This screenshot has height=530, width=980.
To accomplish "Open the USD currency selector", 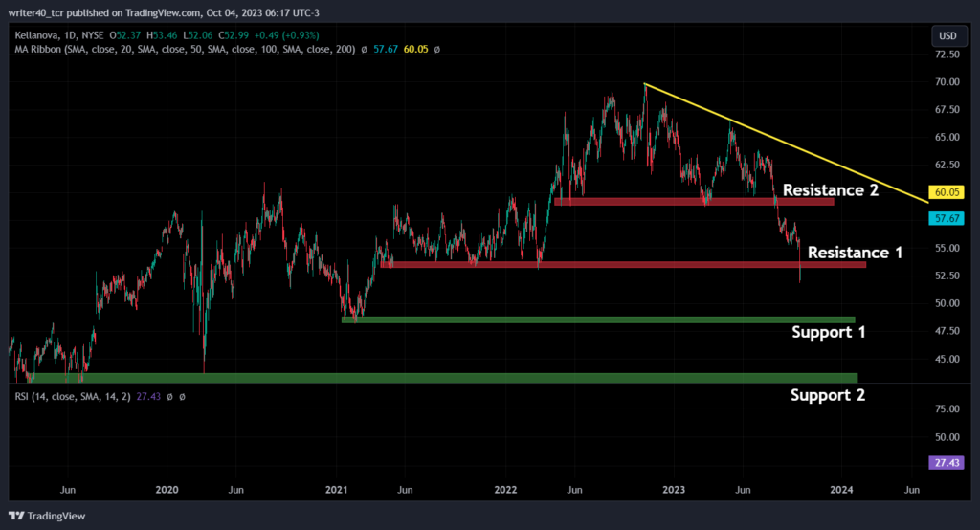I will [x=947, y=36].
